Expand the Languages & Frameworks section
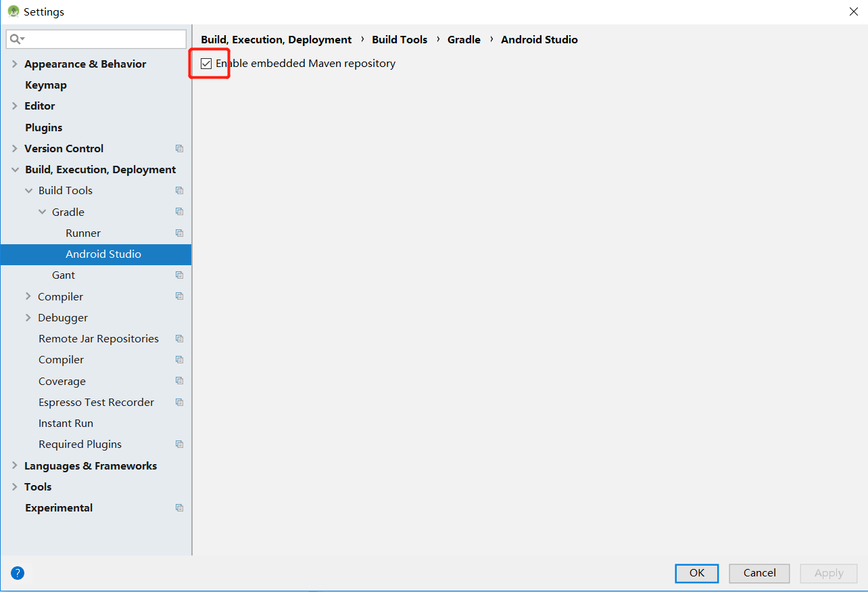 pyautogui.click(x=14, y=465)
